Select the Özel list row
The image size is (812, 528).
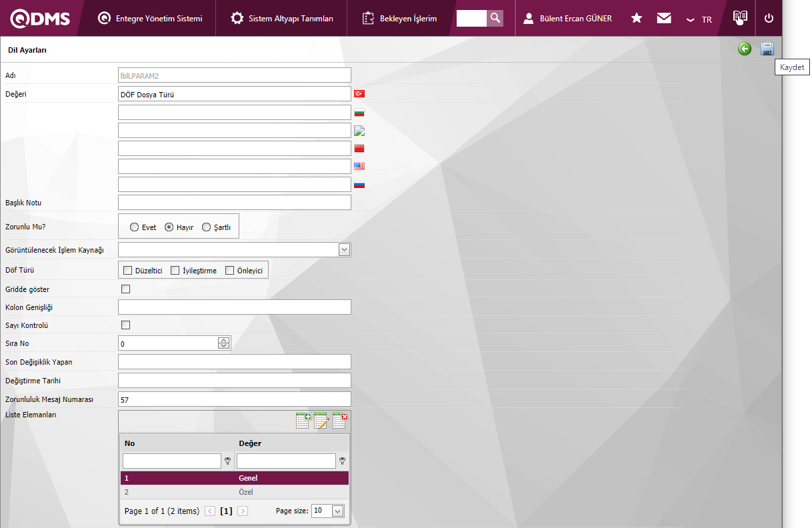pos(235,492)
